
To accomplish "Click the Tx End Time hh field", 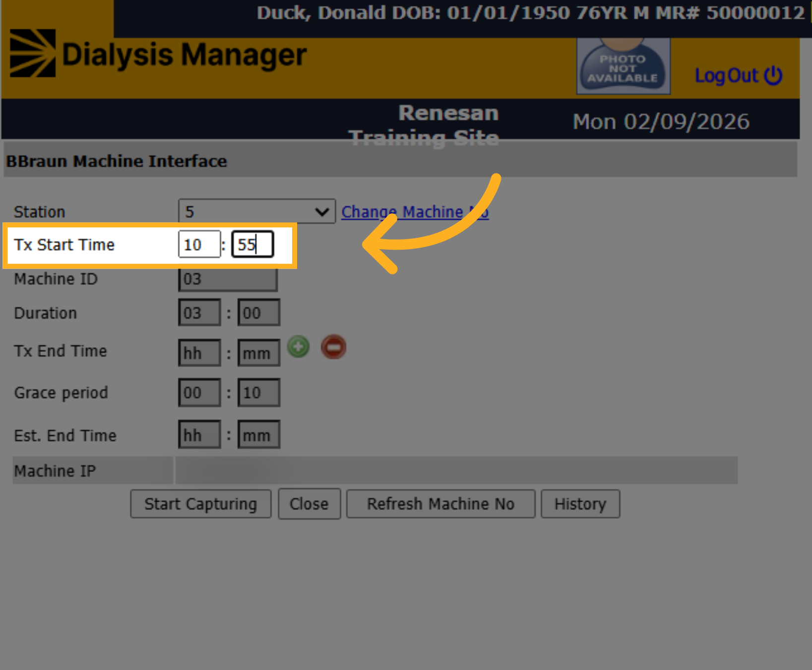I will tap(199, 353).
